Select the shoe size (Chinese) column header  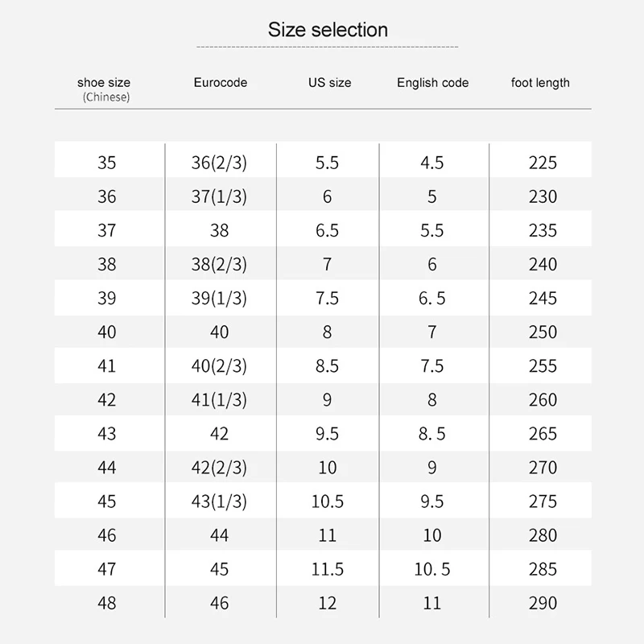pyautogui.click(x=104, y=89)
